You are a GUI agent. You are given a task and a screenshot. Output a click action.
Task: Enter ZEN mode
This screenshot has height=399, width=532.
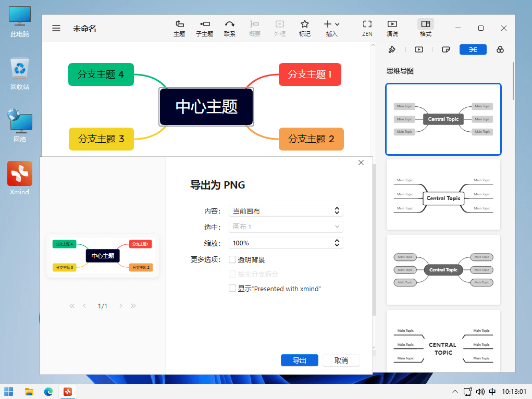tap(367, 29)
